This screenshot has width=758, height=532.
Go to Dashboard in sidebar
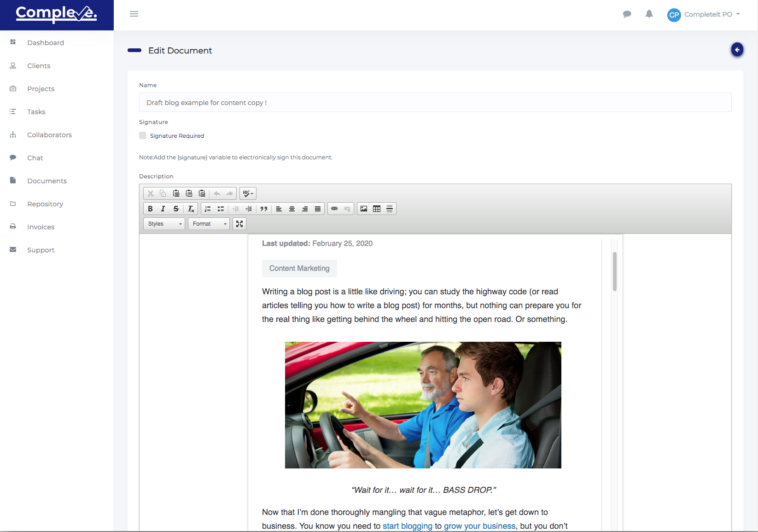point(46,43)
